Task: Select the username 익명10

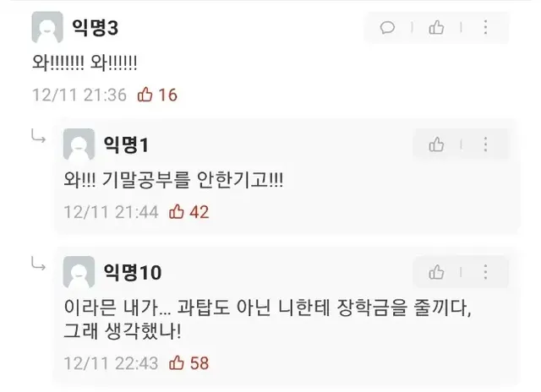Action: pos(133,272)
